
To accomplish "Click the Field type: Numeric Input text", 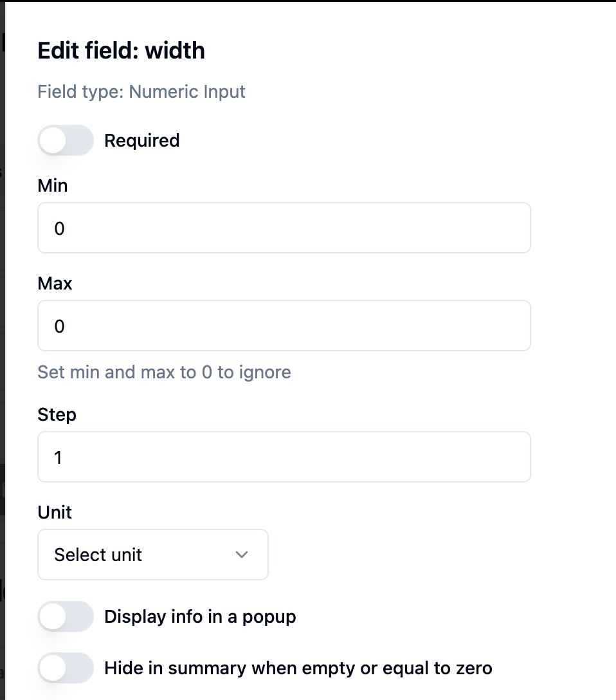I will [141, 91].
